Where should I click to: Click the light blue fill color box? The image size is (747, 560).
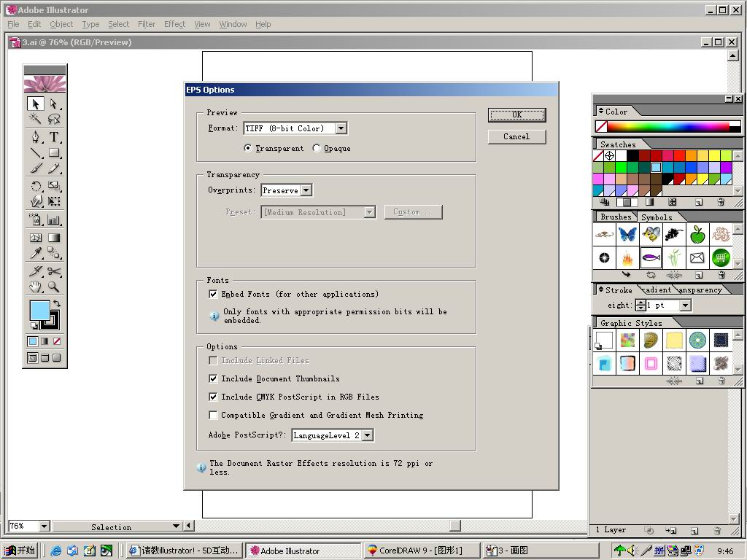click(39, 311)
